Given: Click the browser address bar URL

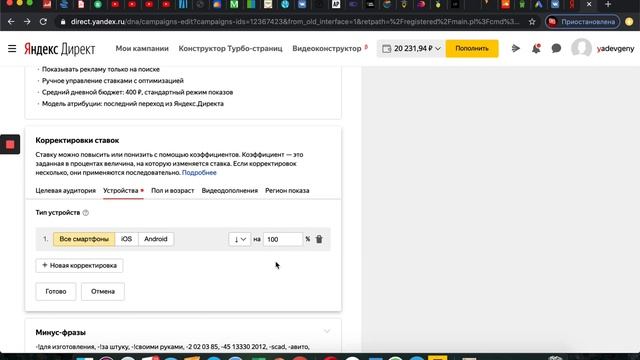Looking at the screenshot, I should (x=295, y=22).
